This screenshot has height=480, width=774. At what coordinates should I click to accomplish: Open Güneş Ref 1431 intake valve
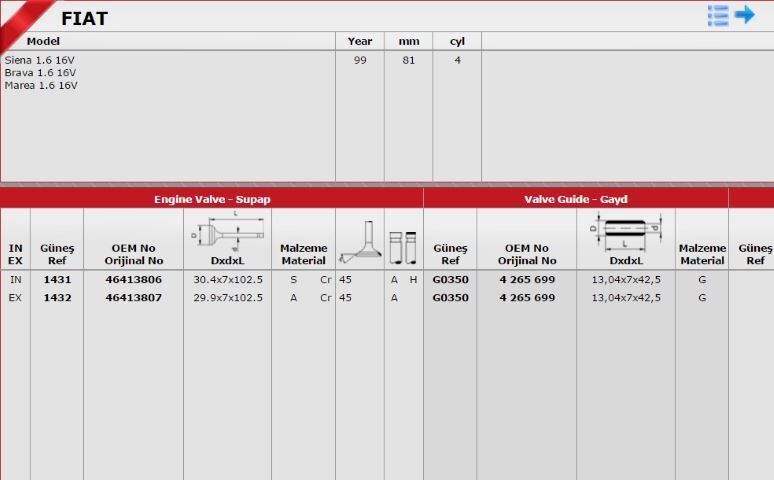tap(57, 280)
